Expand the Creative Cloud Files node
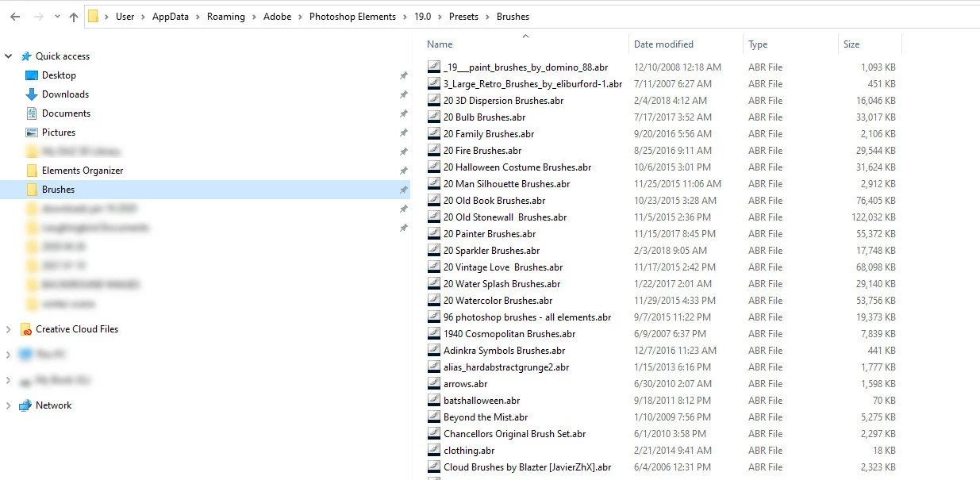This screenshot has height=480, width=980. point(9,329)
